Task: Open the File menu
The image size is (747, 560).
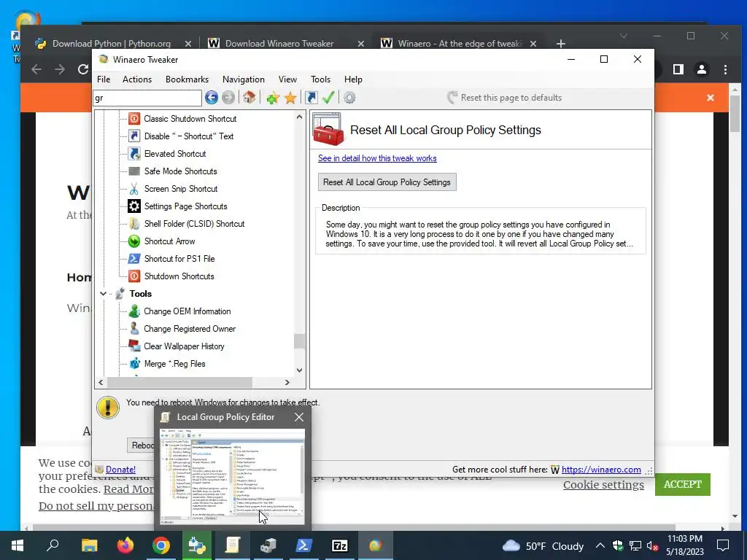Action: [104, 79]
